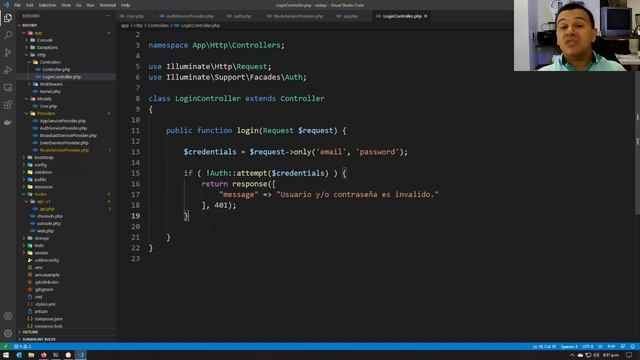The width and height of the screenshot is (640, 360).
Task: Switch to Visual Studio Code taskbar icon
Action: click(x=81, y=355)
